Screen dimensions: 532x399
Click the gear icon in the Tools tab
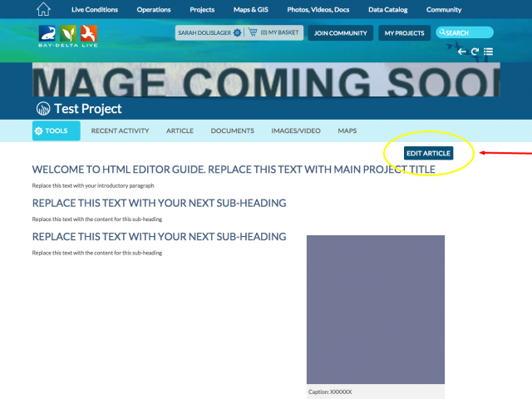click(39, 131)
